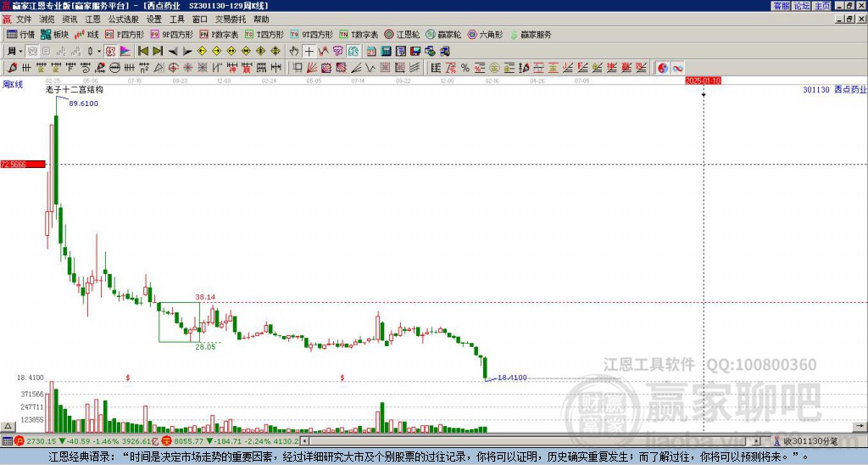868x465 pixels.
Task: Open the period 月 dropdown arrow
Action: coord(20,51)
